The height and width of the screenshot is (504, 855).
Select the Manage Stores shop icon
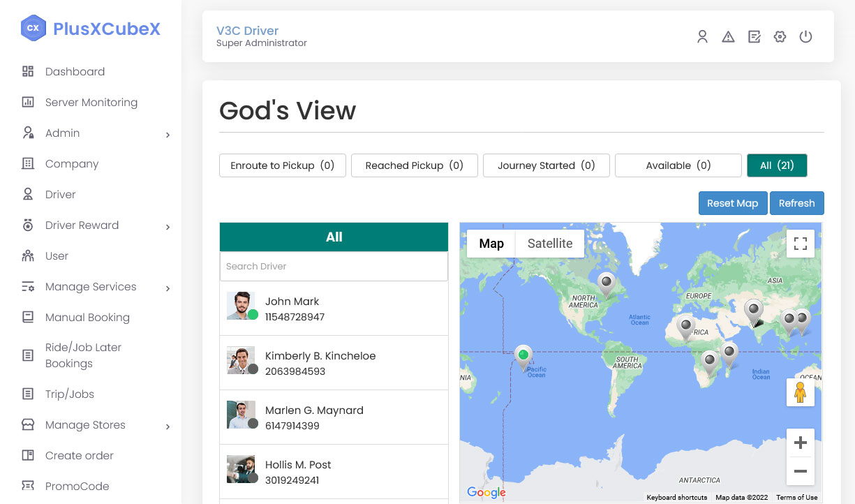click(28, 424)
